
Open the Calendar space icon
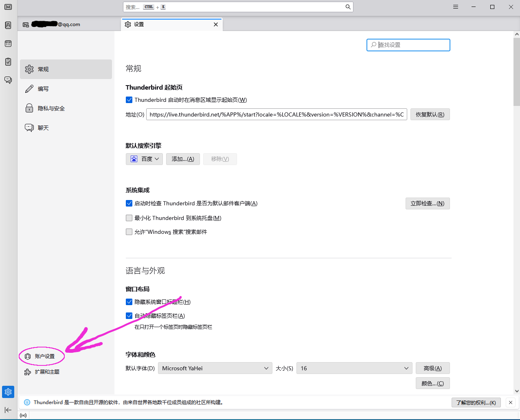point(8,44)
